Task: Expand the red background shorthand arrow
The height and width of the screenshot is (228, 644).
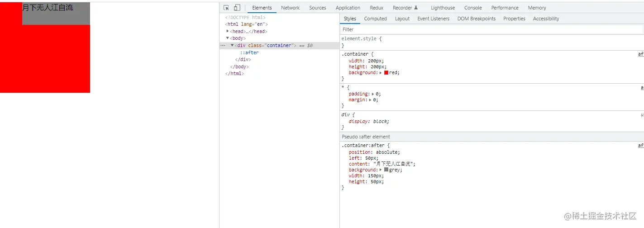Action: click(381, 72)
